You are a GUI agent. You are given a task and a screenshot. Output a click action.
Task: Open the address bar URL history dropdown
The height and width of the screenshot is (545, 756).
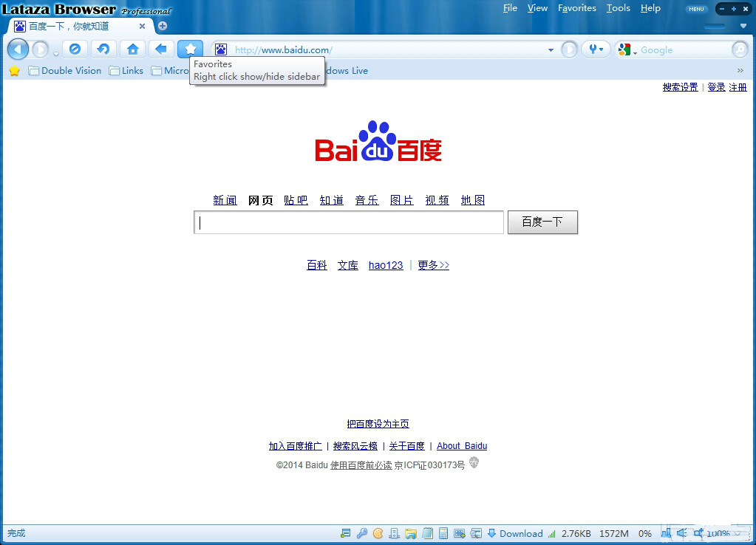point(551,49)
